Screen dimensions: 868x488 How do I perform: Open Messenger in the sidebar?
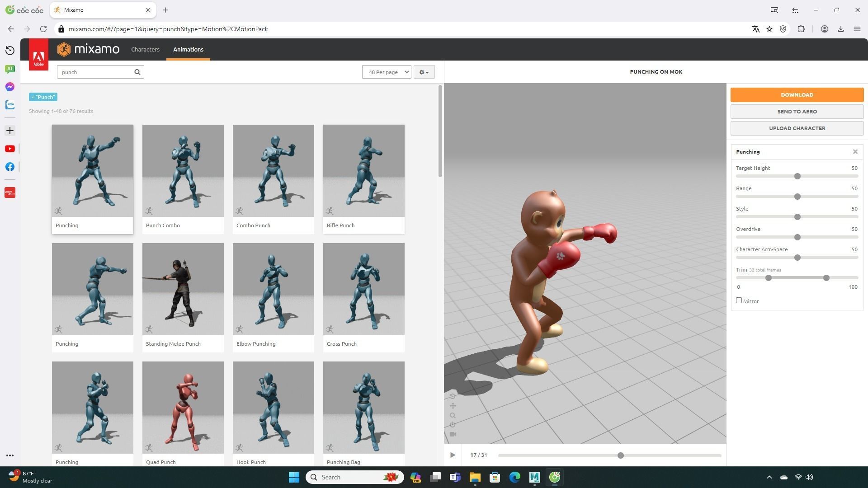coord(10,87)
